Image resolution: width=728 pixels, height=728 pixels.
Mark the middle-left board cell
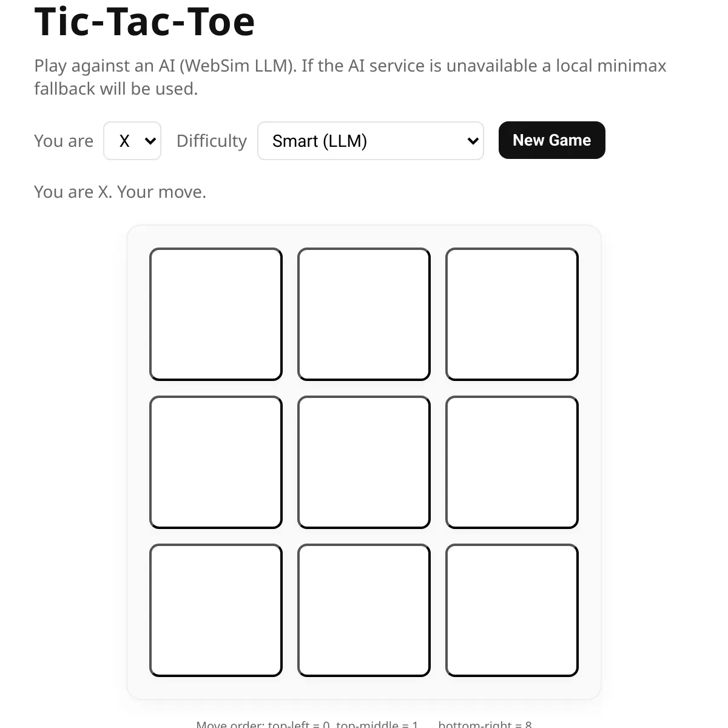(x=216, y=462)
